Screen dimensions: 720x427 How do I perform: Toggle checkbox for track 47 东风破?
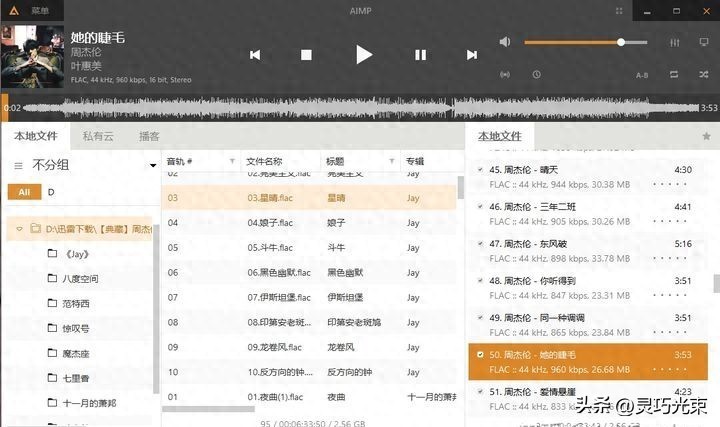(480, 244)
